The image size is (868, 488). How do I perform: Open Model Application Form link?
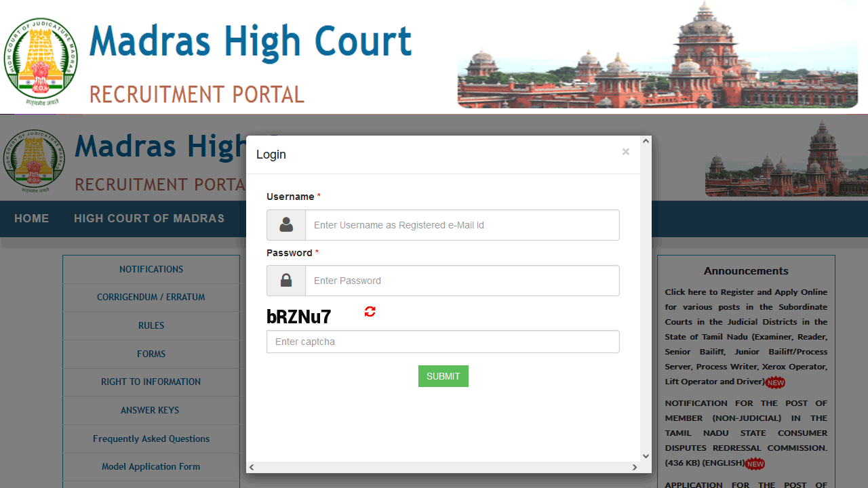[151, 466]
